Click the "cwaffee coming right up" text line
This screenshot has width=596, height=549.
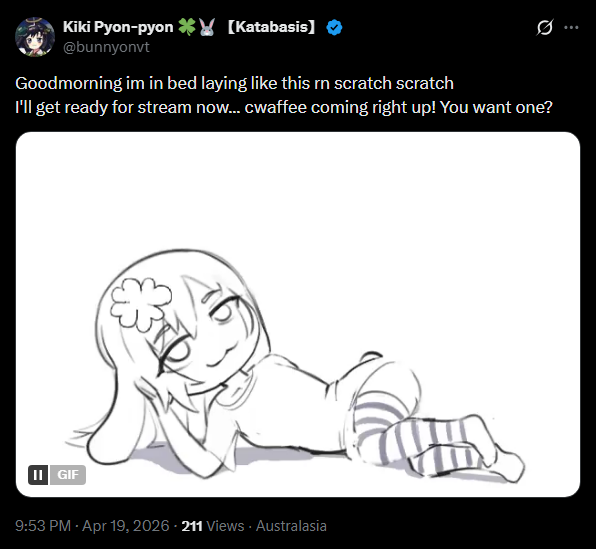[x=284, y=108]
